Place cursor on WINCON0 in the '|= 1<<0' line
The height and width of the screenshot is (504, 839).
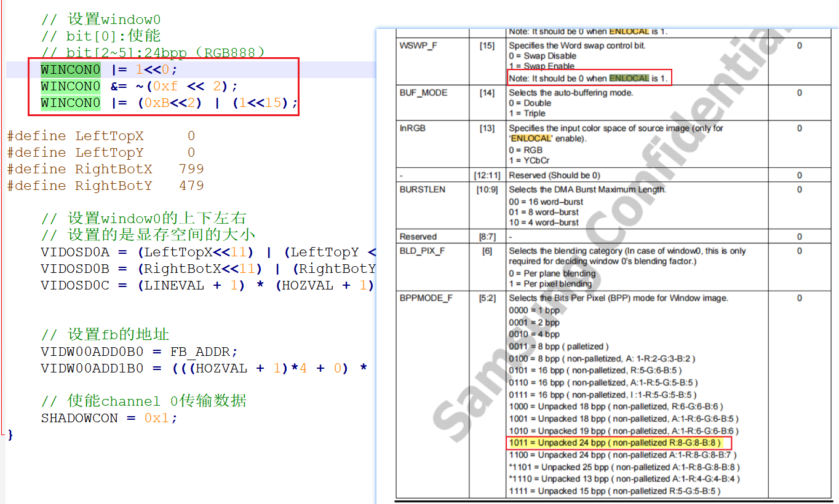coord(70,69)
